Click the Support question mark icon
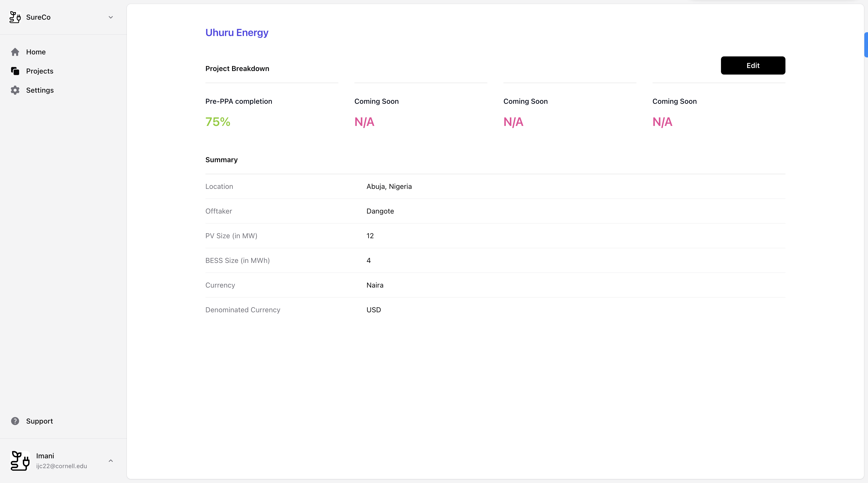868x483 pixels. point(15,421)
